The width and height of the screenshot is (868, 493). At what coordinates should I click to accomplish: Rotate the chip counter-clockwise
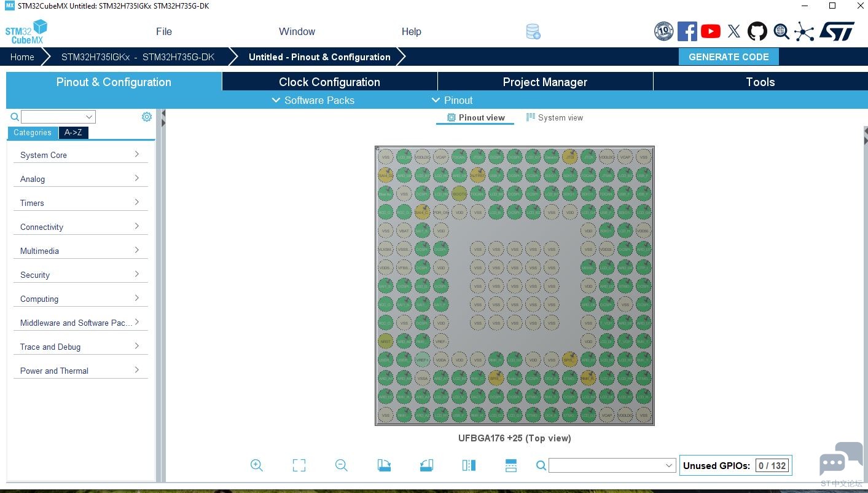[x=426, y=465]
